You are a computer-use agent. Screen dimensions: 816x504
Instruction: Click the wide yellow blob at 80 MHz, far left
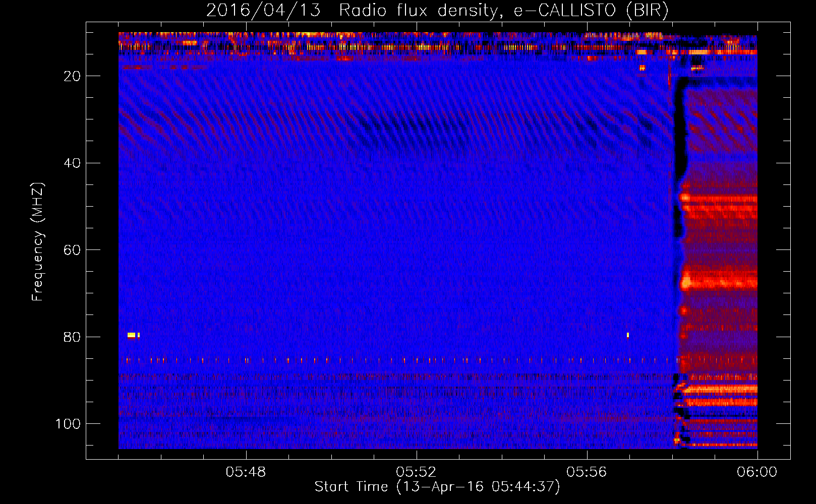coord(131,335)
